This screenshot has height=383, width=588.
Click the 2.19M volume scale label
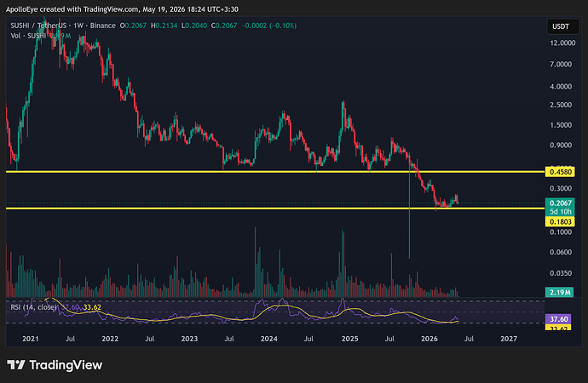[x=559, y=292]
